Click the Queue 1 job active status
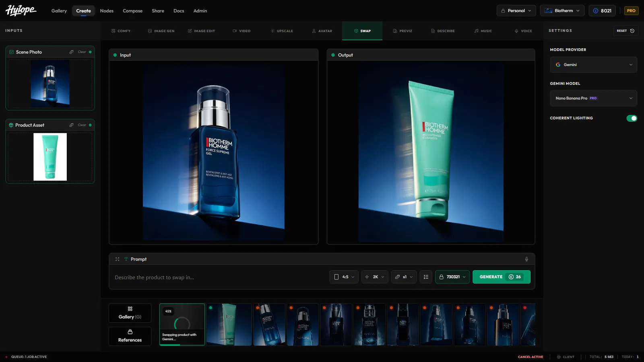644x362 pixels. click(26, 357)
